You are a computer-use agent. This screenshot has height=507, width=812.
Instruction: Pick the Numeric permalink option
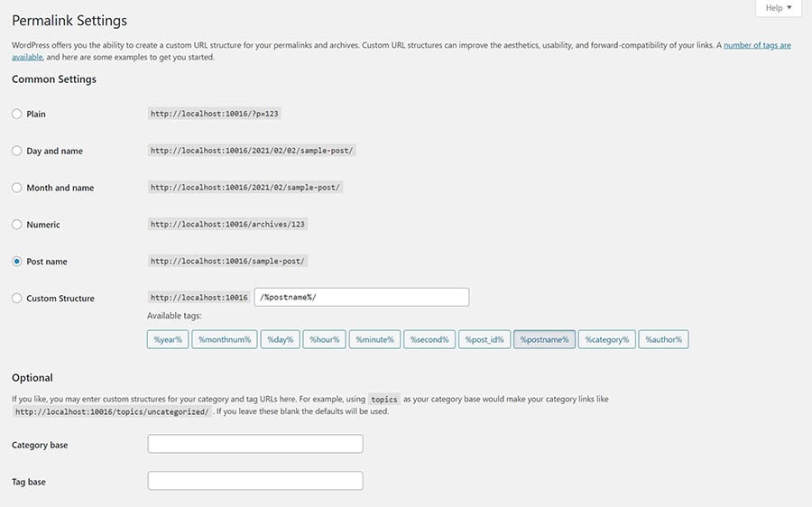pos(17,225)
